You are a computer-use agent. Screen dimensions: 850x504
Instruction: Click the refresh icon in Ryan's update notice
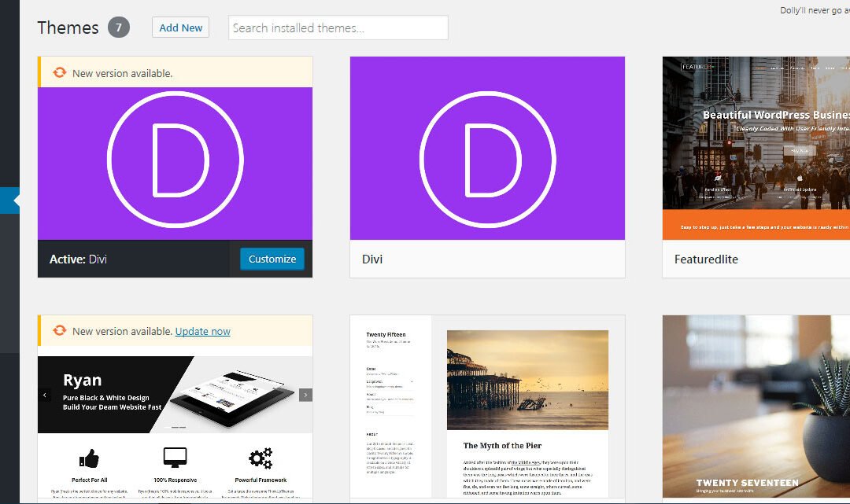coord(60,331)
